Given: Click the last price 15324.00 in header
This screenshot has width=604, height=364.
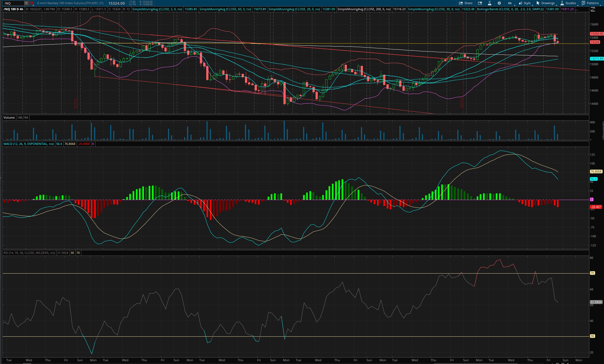Looking at the screenshot, I should click(x=117, y=3).
